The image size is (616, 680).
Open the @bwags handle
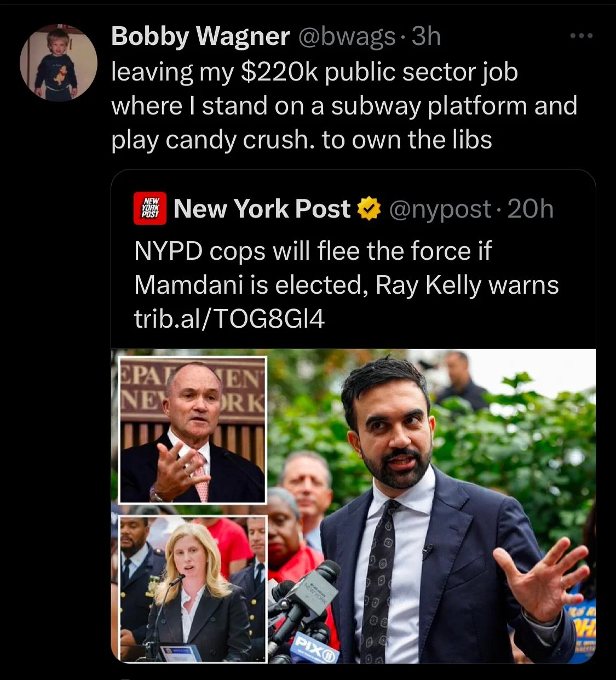click(347, 37)
